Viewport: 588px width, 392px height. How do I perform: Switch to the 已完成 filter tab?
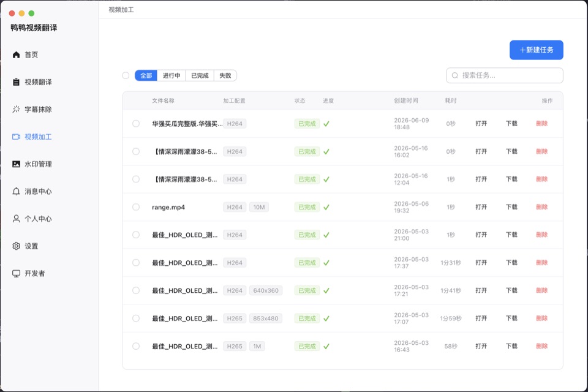200,75
